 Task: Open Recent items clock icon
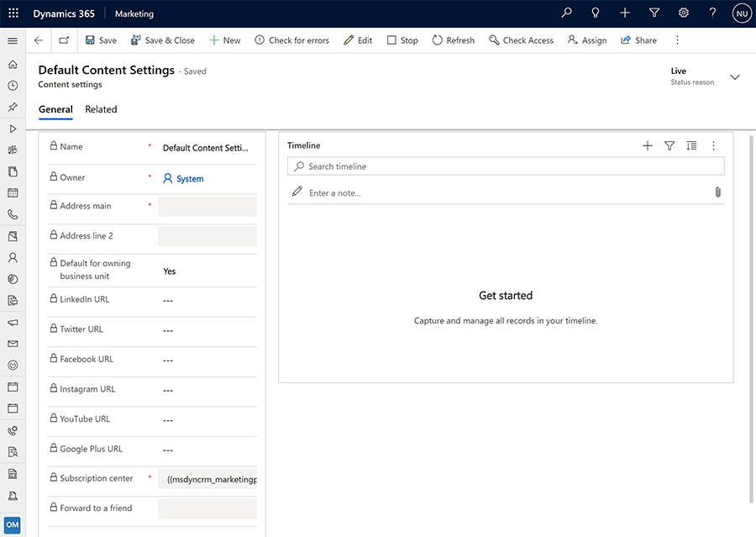point(12,85)
